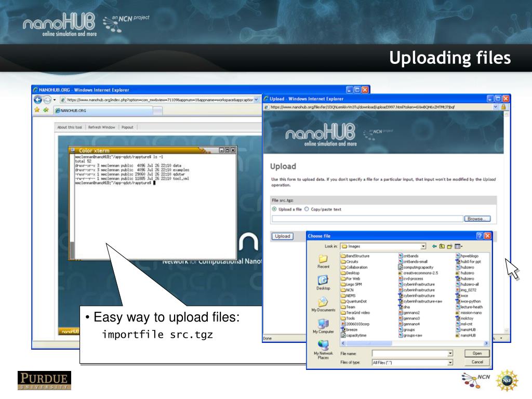Open the TeraGrid video folder

coord(355,312)
